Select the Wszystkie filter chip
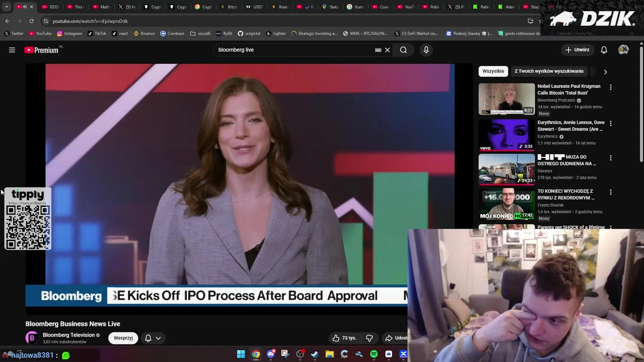Screen dimensions: 644x362 click(x=493, y=71)
